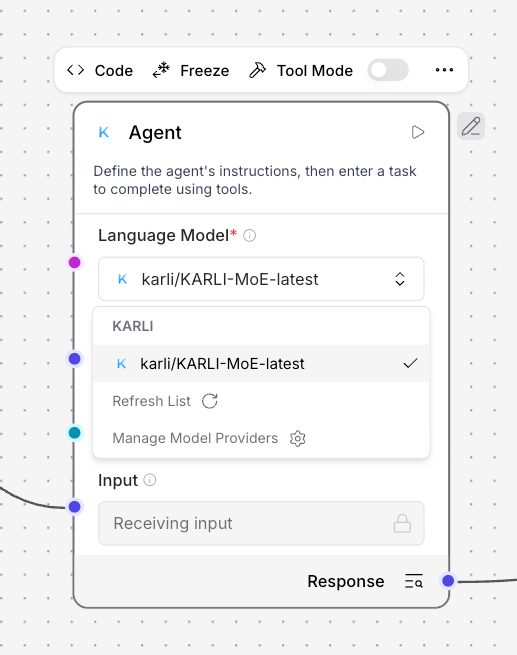Open the Code editor for Agent

pos(100,71)
